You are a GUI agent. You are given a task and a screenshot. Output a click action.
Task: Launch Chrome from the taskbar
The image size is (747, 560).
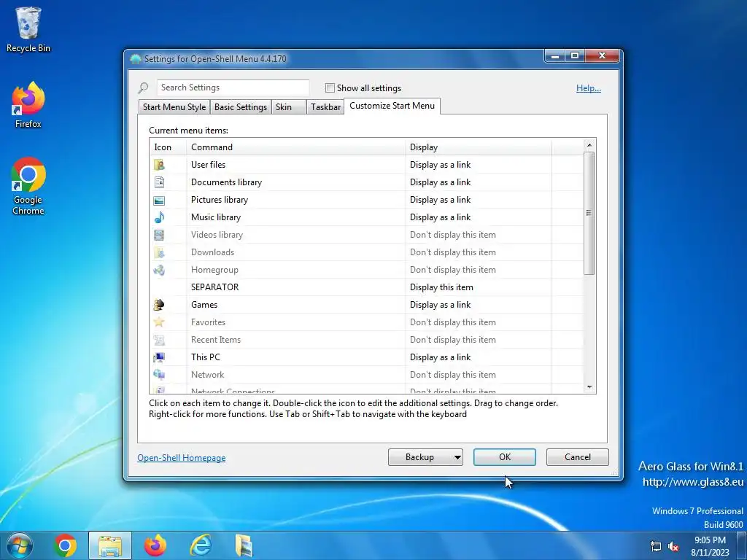pos(65,545)
